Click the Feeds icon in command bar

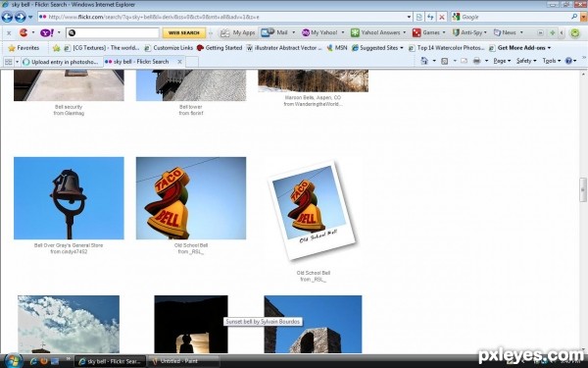pyautogui.click(x=444, y=61)
